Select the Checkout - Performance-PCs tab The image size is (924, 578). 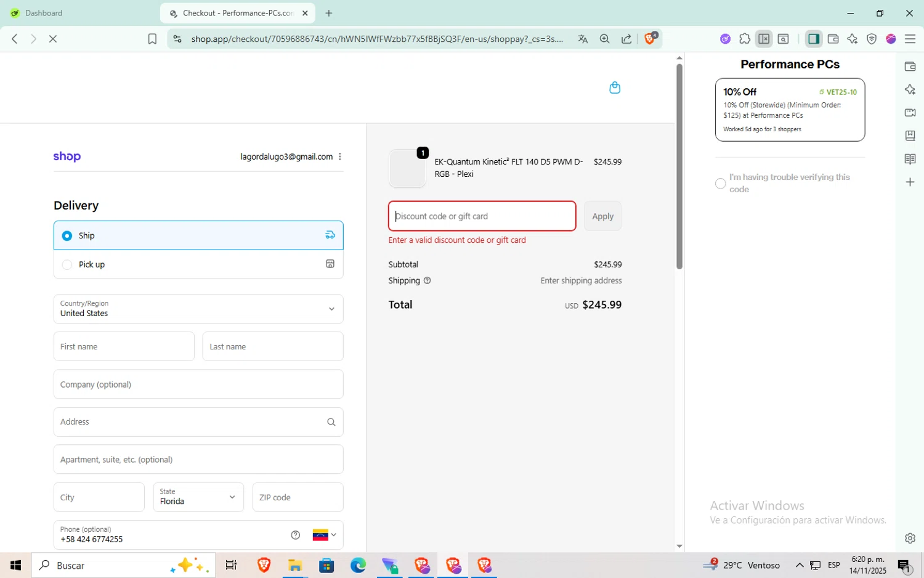tap(237, 13)
